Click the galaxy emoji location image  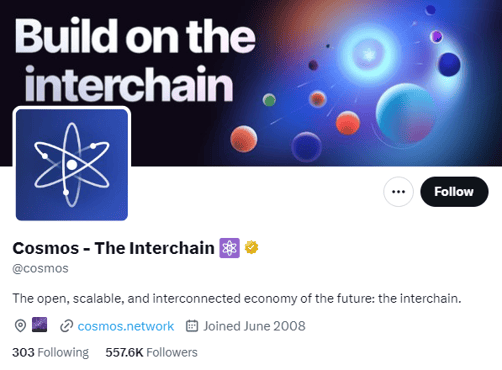point(39,325)
